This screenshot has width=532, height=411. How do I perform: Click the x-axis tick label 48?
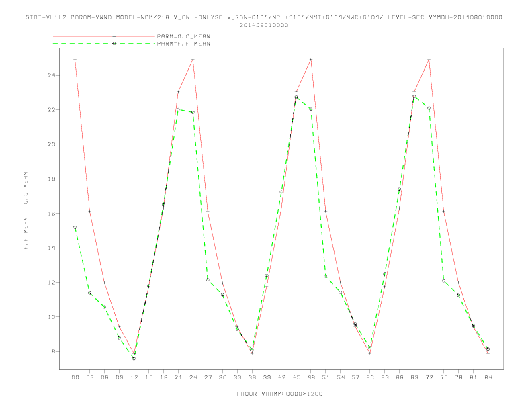point(311,377)
